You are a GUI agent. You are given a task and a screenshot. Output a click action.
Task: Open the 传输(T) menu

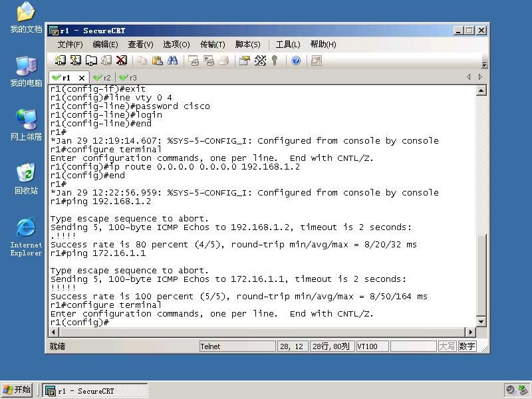click(x=212, y=45)
